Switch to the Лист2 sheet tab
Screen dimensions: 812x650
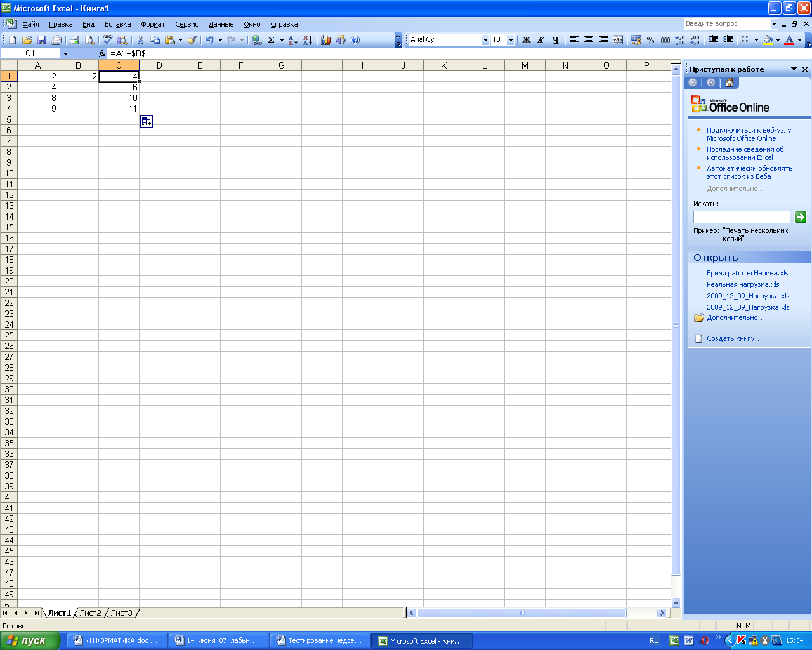[x=90, y=613]
